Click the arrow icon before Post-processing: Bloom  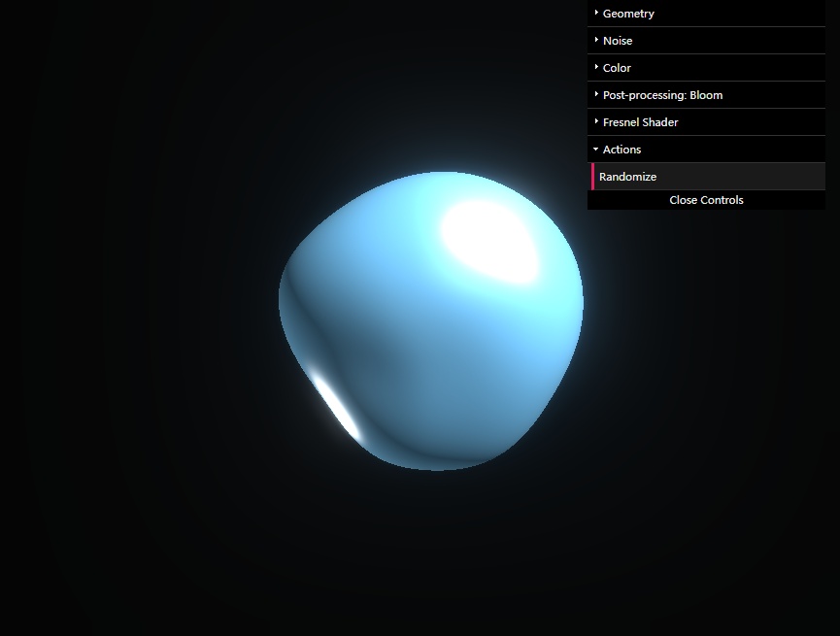tap(596, 94)
